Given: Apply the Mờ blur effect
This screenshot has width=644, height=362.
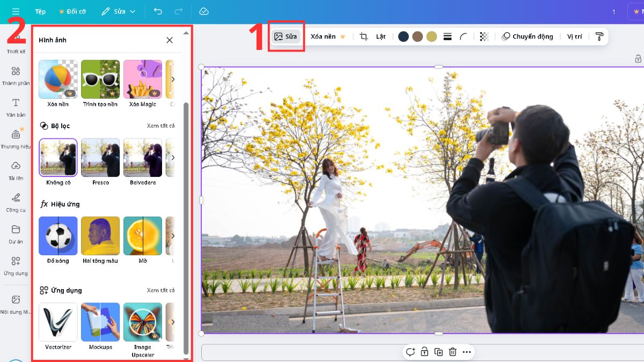Looking at the screenshot, I should [x=143, y=236].
